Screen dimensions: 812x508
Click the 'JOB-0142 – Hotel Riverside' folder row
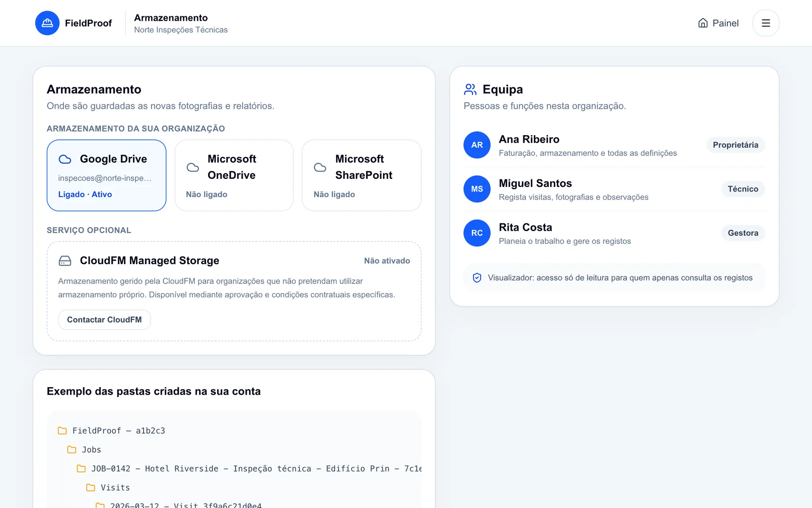pyautogui.click(x=249, y=468)
